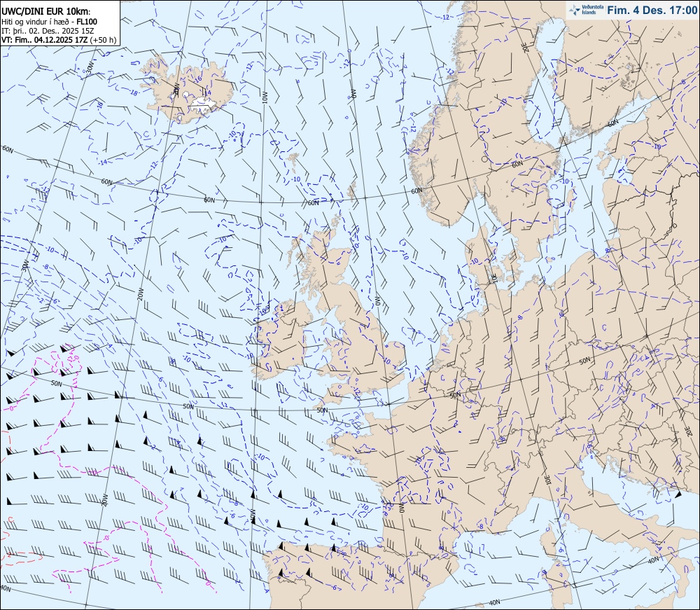Click the '-18' isotherm label west of Iceland

133,93
